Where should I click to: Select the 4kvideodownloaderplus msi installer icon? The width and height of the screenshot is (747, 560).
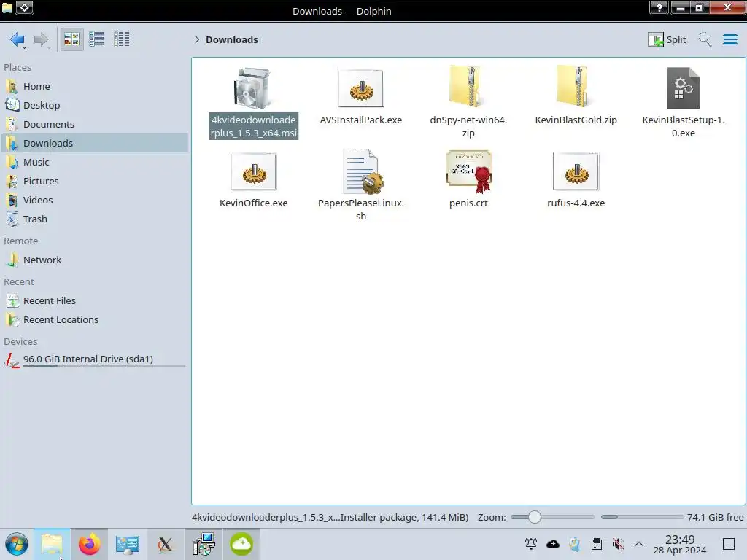[x=253, y=88]
